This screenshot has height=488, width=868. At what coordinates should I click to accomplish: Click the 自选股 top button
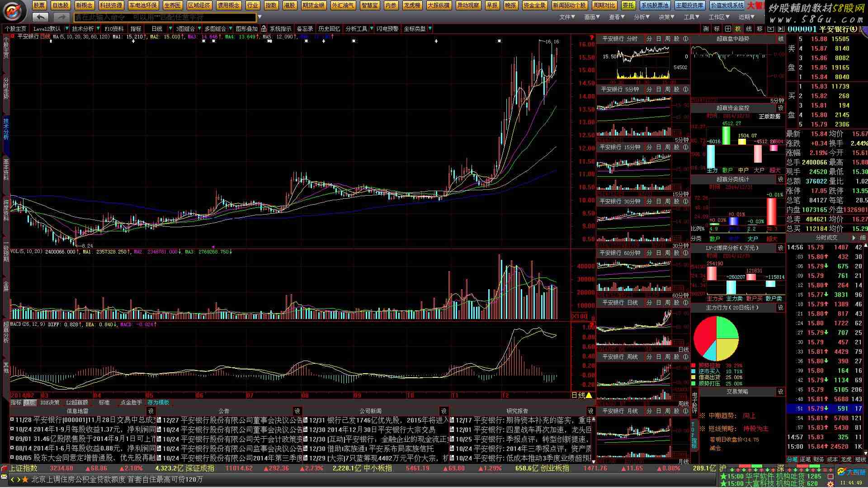(60, 5)
